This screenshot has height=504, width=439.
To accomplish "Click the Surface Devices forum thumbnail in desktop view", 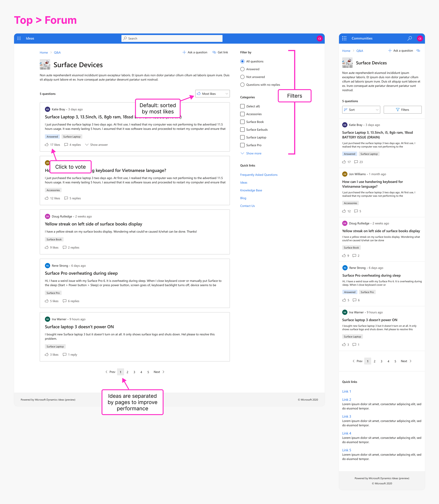I will pos(45,64).
